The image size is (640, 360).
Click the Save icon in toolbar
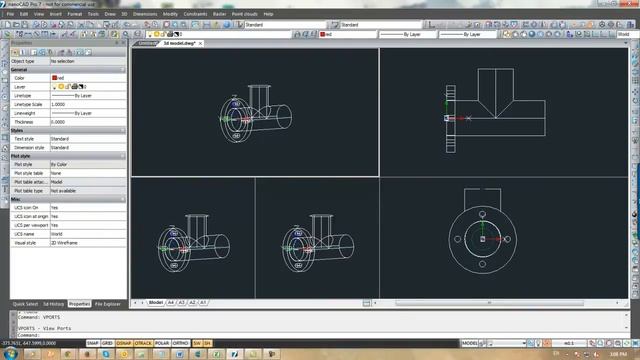[x=25, y=25]
